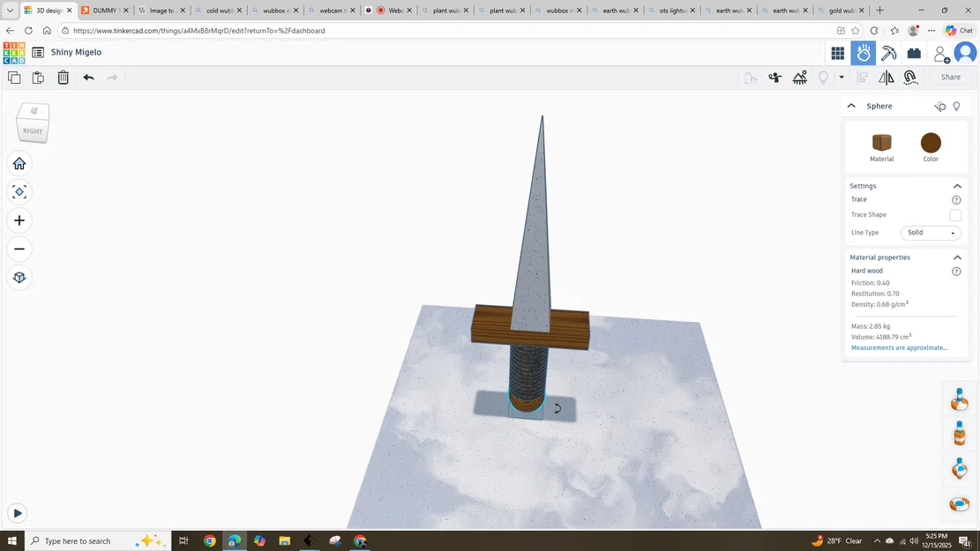Click the thrower figure icon

(775, 78)
